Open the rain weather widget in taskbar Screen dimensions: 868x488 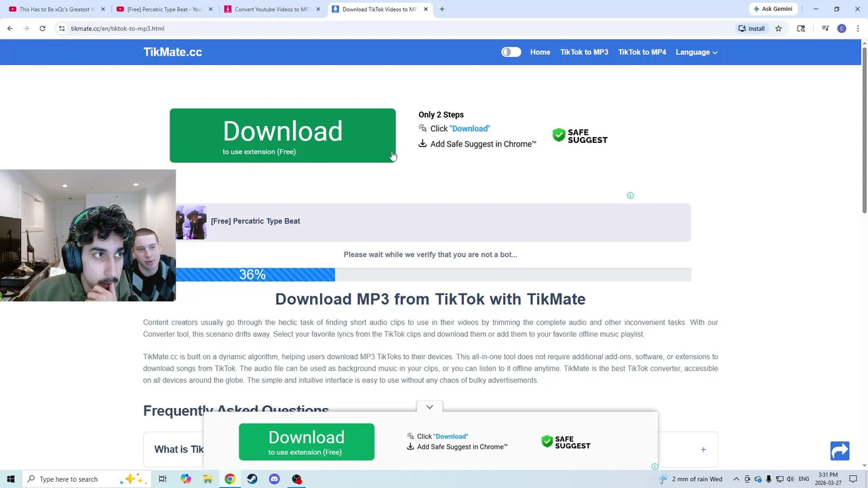691,479
